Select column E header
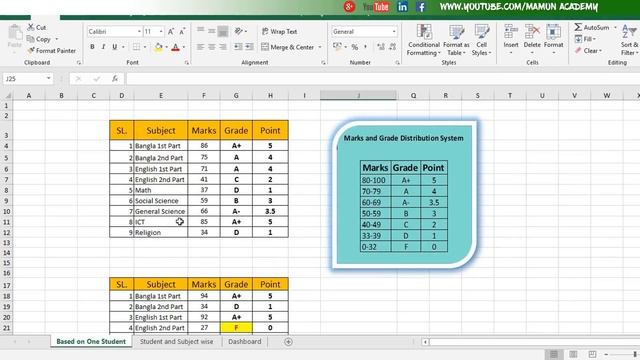640x360 pixels. coord(161,96)
